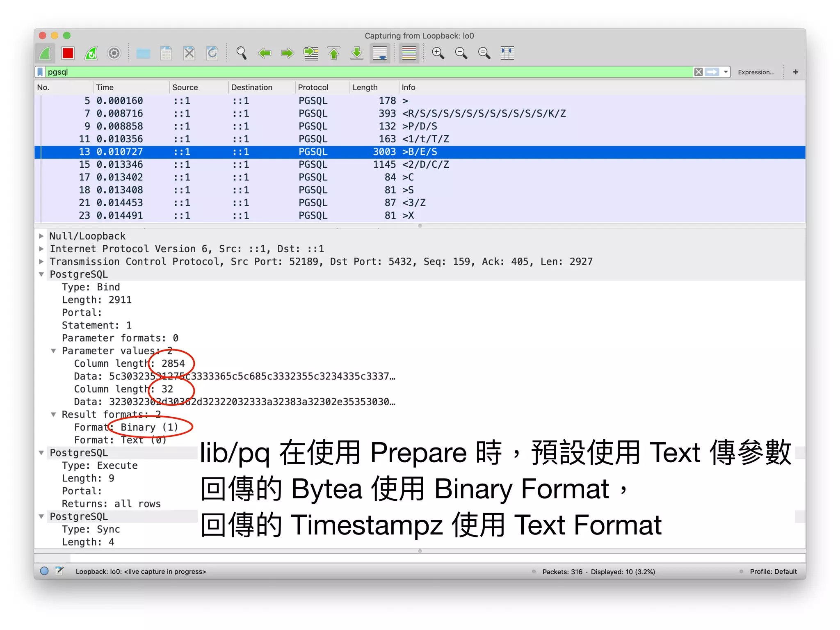Click Profile: Default in status bar

[x=773, y=572]
